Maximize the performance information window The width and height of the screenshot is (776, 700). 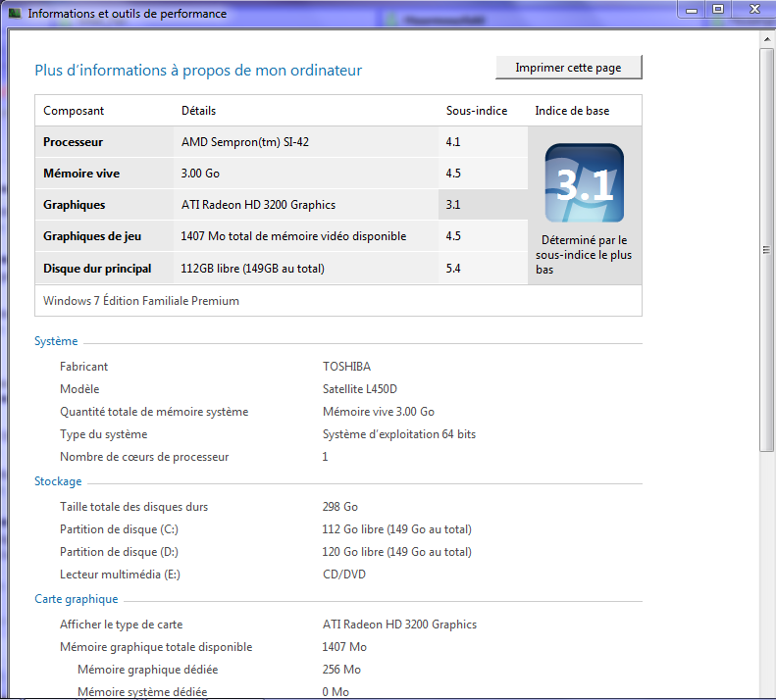point(718,10)
